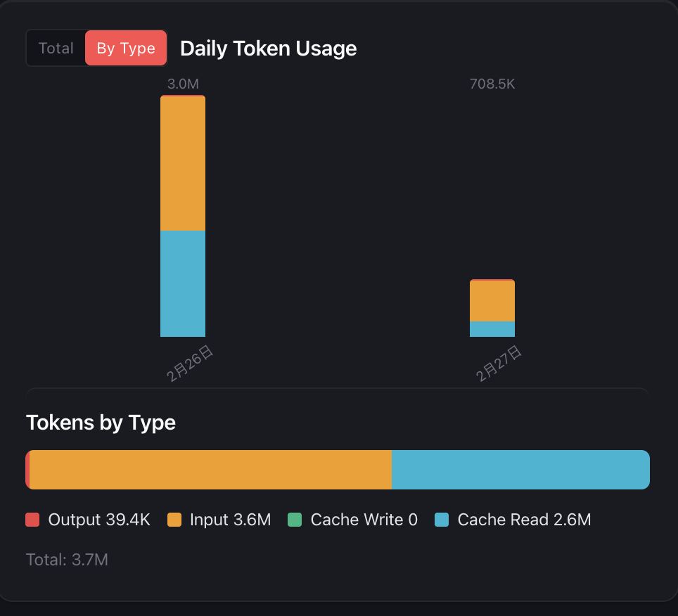Select blue Cache Read segment of 2月27日 bar
The image size is (678, 616).
tap(492, 329)
